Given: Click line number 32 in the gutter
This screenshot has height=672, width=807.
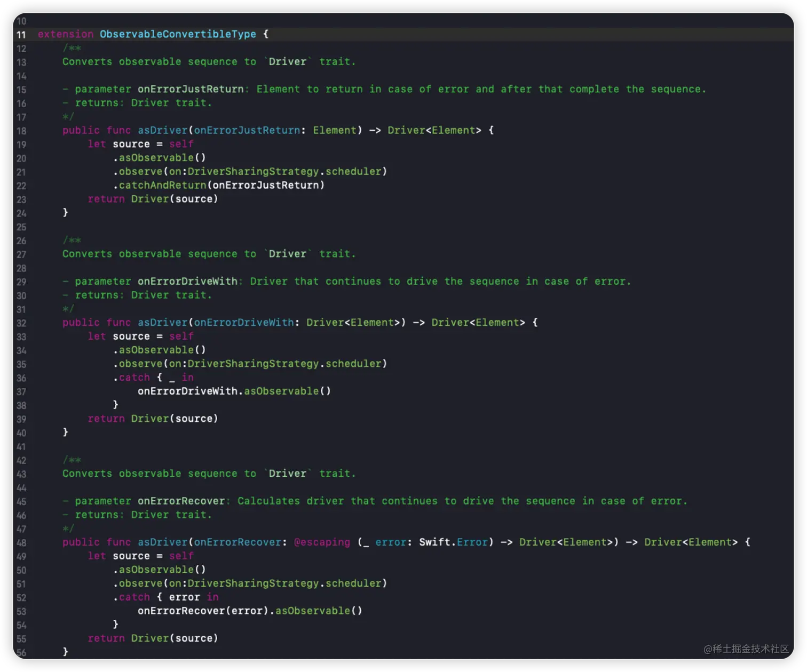Looking at the screenshot, I should [x=21, y=323].
